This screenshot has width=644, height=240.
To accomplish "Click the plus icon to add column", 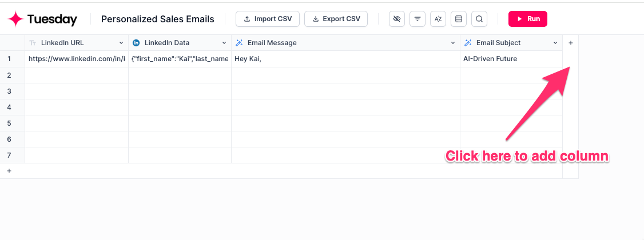I will (x=570, y=43).
